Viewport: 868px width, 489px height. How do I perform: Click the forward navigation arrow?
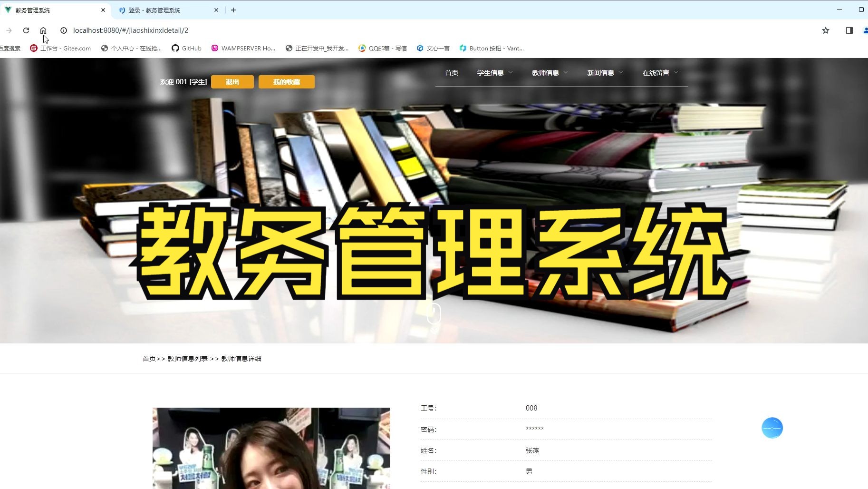coord(9,30)
